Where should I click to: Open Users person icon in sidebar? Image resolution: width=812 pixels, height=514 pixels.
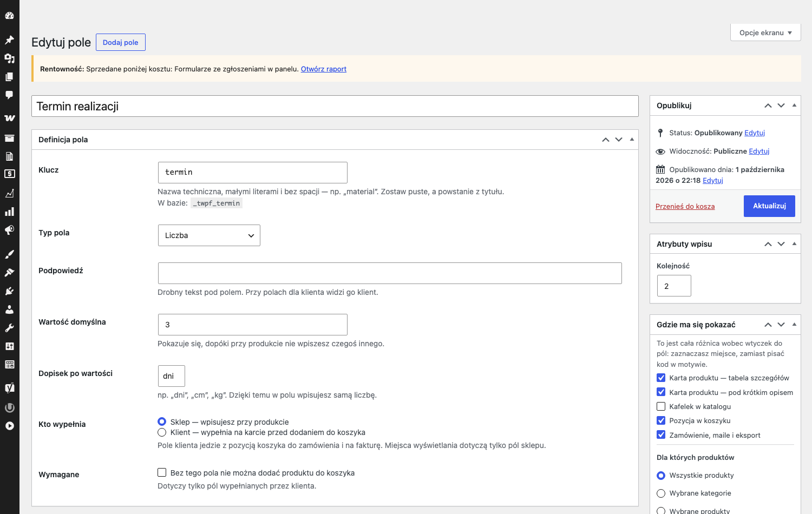coord(9,309)
